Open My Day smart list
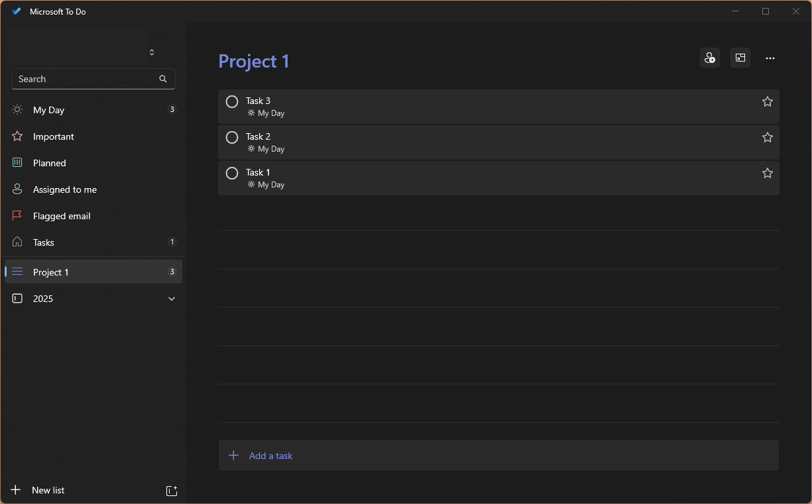The image size is (812, 504). (x=93, y=110)
